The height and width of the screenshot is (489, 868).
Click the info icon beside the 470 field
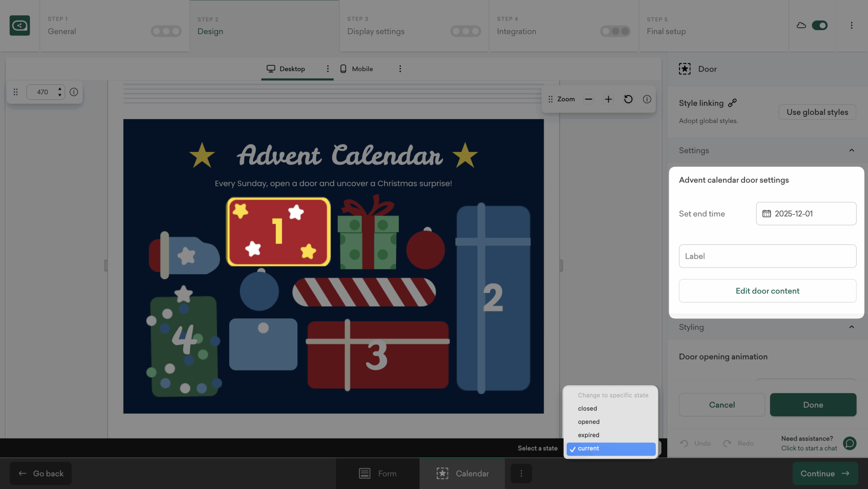tap(74, 92)
